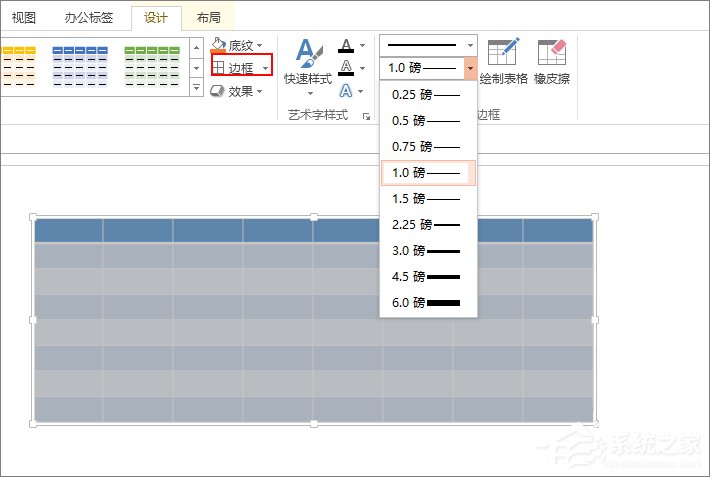Image resolution: width=710 pixels, height=477 pixels.
Task: Choose 2.25 磅 line weight
Action: click(428, 225)
